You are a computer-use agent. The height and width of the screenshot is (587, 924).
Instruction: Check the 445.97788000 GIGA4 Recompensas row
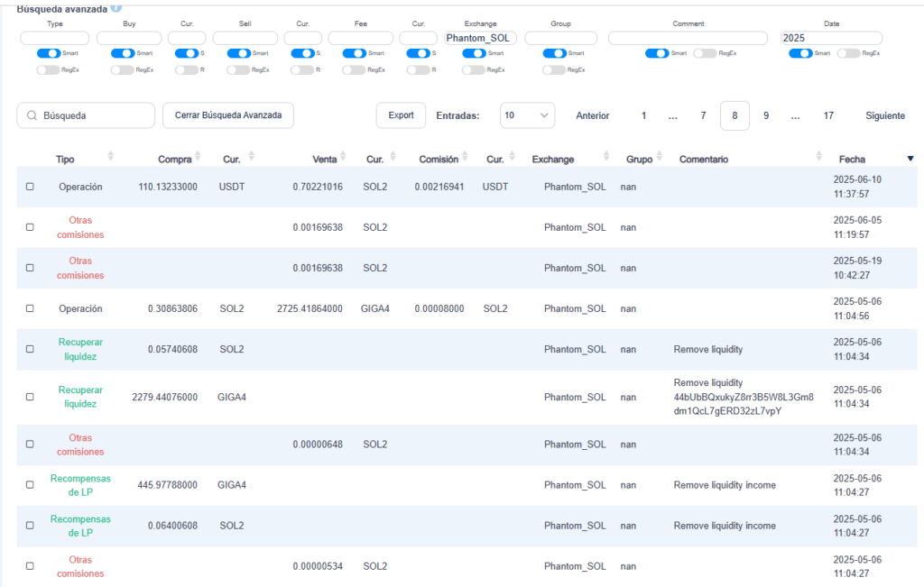(30, 485)
